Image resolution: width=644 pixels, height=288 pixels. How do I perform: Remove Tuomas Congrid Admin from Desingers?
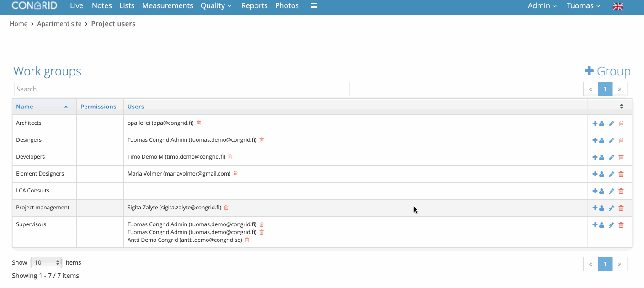tap(262, 140)
